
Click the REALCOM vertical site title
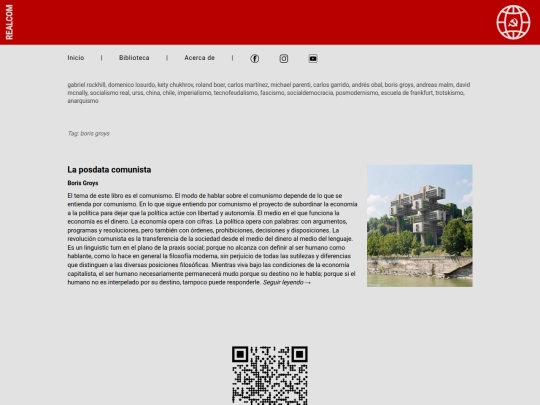(x=9, y=22)
